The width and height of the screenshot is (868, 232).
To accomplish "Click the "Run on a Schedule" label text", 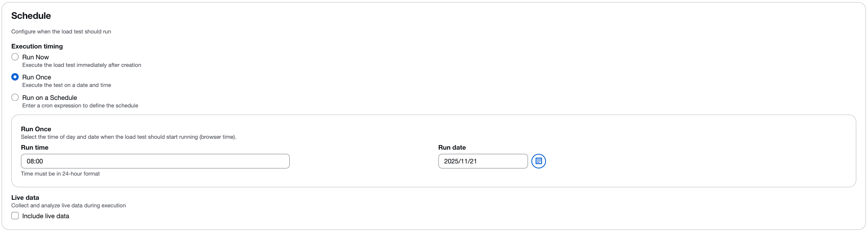I will pos(49,98).
